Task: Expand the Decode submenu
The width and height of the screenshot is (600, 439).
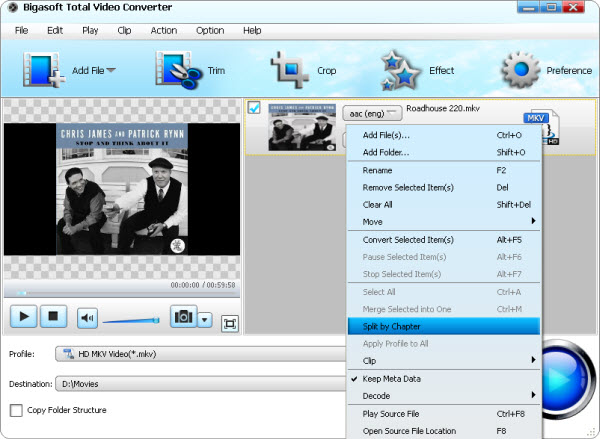Action: 443,396
